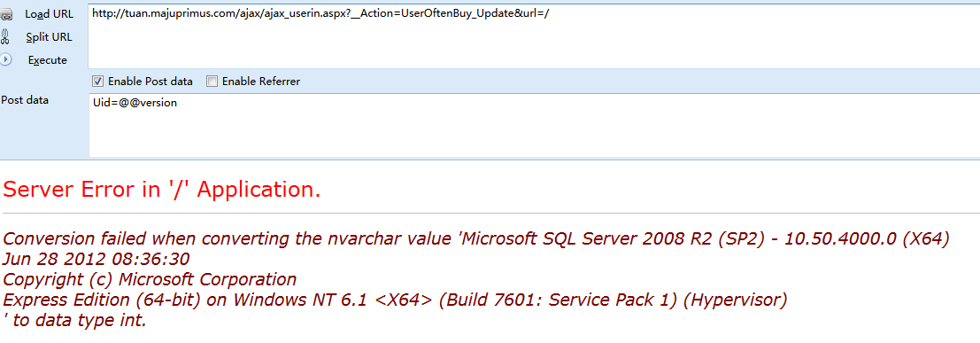980x343 pixels.
Task: Uncheck the Enable Post data checkbox
Action: pos(97,81)
